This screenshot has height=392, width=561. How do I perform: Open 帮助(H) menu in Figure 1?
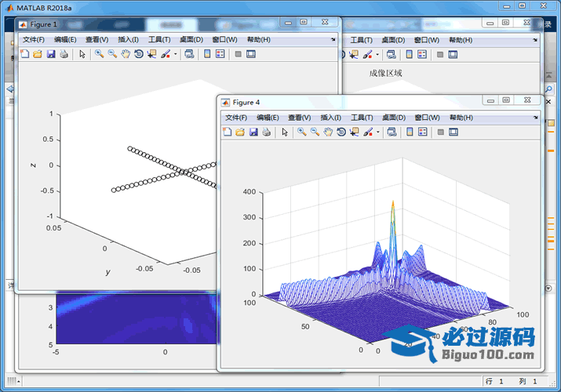259,39
